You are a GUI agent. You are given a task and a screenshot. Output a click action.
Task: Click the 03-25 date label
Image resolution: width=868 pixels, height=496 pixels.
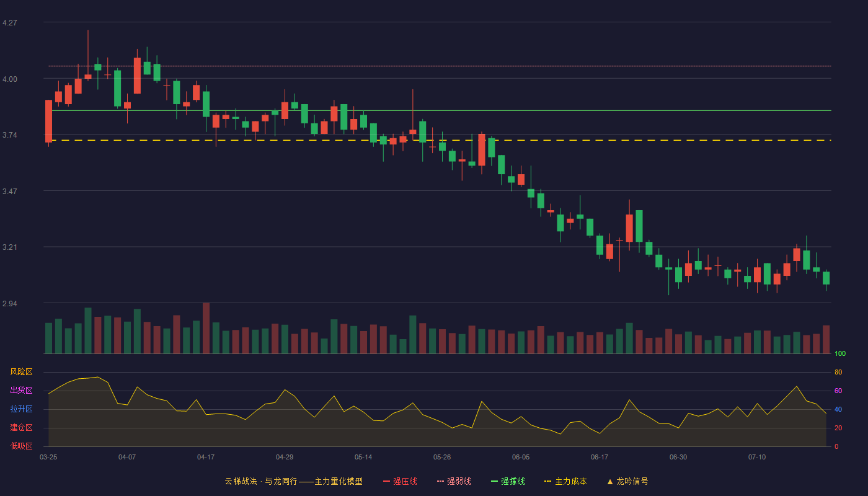pos(48,457)
